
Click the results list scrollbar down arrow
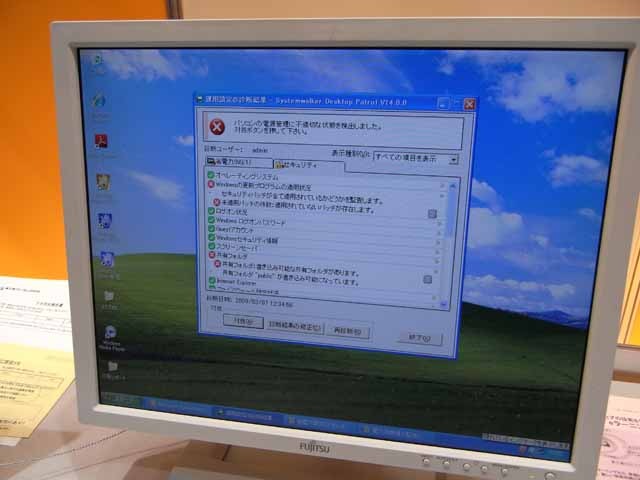444,304
